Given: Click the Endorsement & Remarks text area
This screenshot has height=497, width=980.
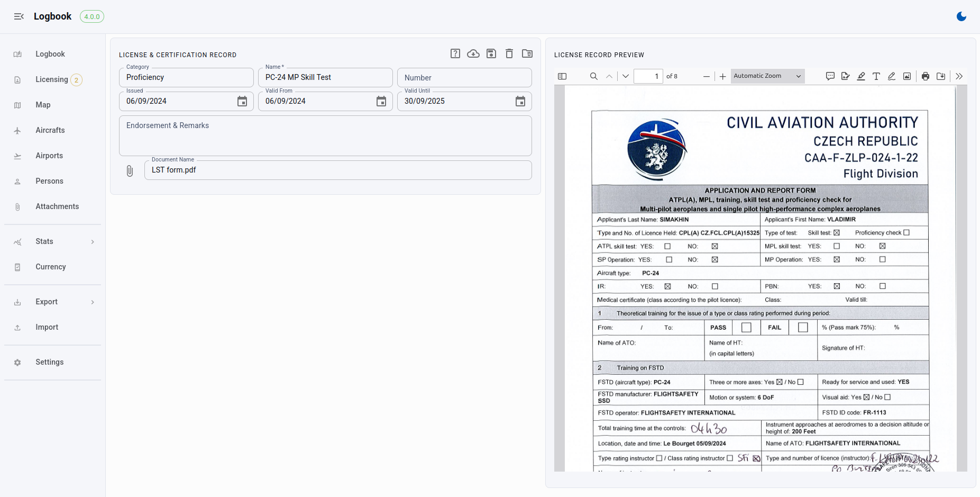Looking at the screenshot, I should click(x=325, y=136).
